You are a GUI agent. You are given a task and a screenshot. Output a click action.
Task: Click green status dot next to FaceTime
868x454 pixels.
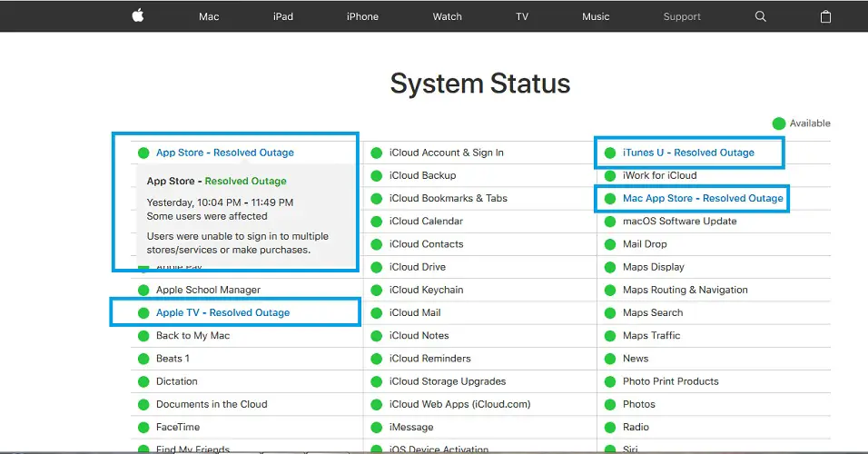pyautogui.click(x=143, y=427)
